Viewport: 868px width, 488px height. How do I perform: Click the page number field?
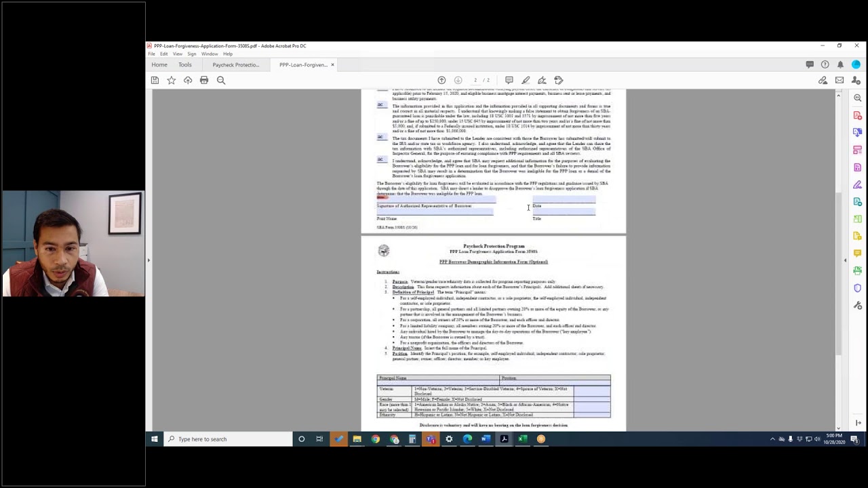(x=475, y=80)
